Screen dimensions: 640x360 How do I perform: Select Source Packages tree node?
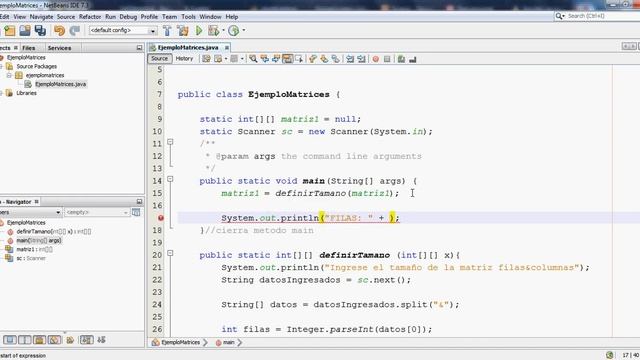(36, 67)
